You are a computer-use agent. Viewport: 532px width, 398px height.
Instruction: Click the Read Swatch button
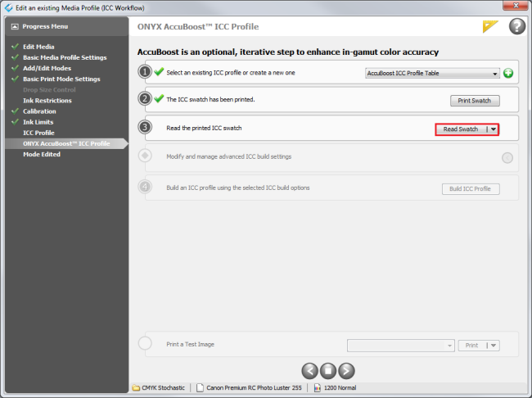pyautogui.click(x=461, y=129)
